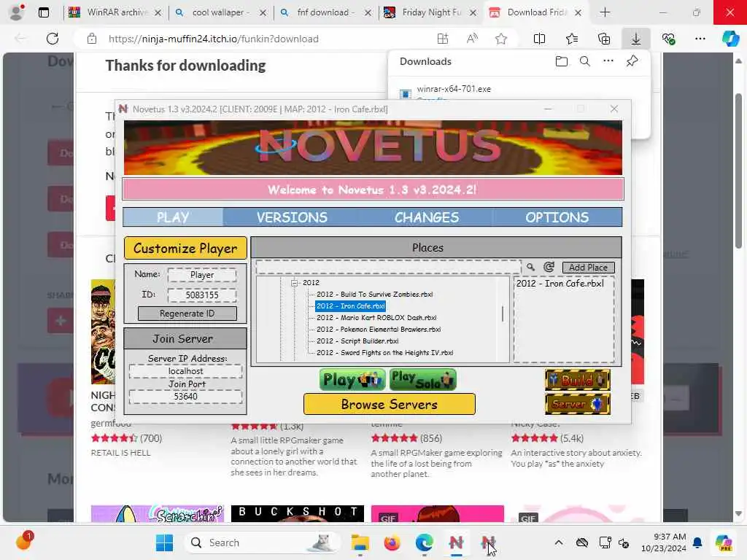Image resolution: width=747 pixels, height=560 pixels.
Task: Select 2012 - Script Builder.rbxl
Action: (x=357, y=341)
